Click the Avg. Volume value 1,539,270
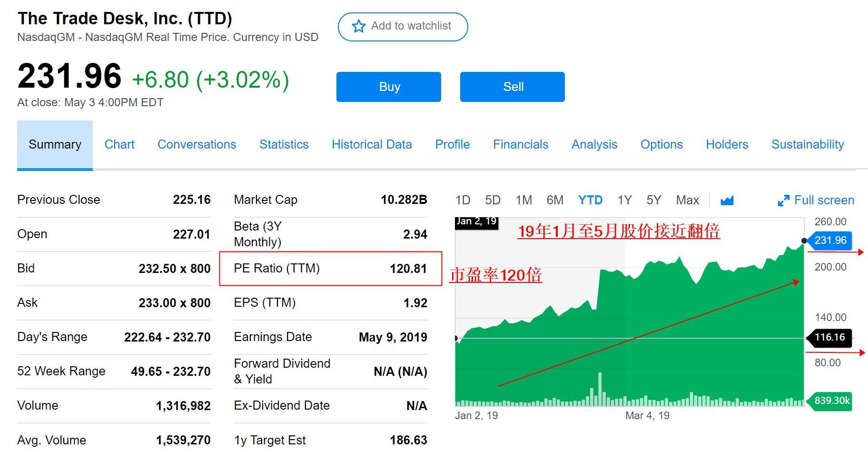 pyautogui.click(x=183, y=440)
